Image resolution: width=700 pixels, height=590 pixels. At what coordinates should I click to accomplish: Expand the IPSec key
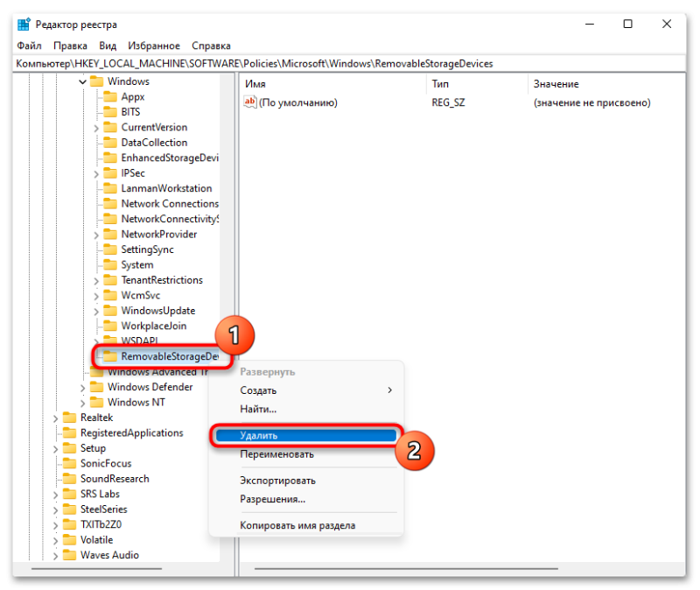click(96, 173)
